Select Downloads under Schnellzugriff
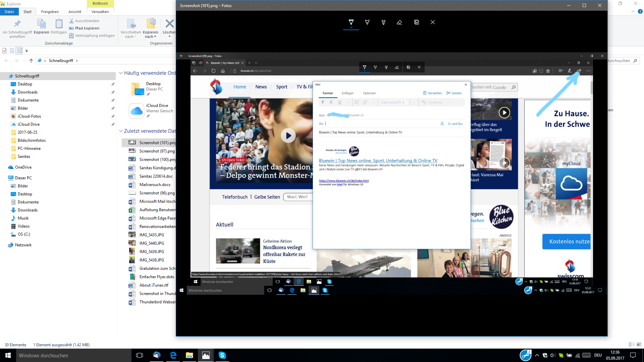The image size is (644, 362). point(28,92)
